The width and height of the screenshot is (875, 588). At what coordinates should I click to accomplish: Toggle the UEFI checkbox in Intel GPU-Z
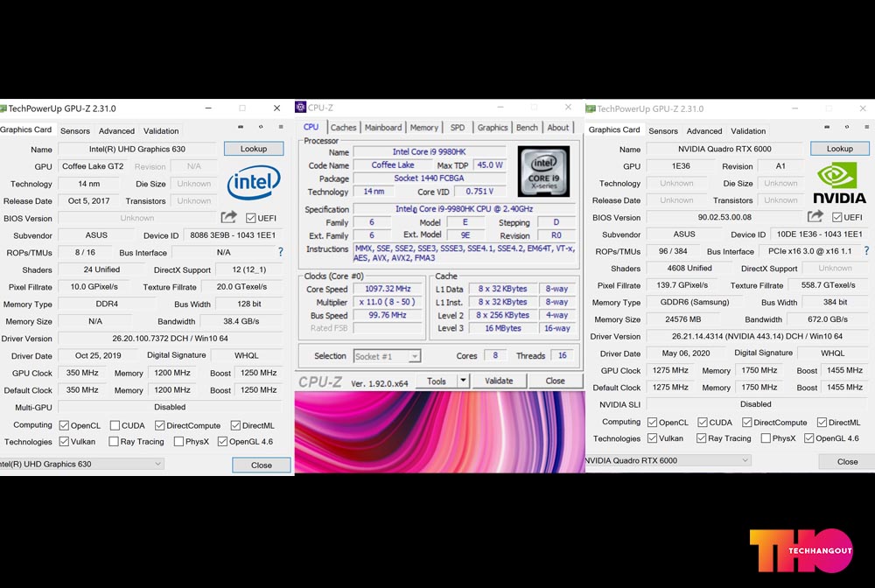tap(250, 218)
